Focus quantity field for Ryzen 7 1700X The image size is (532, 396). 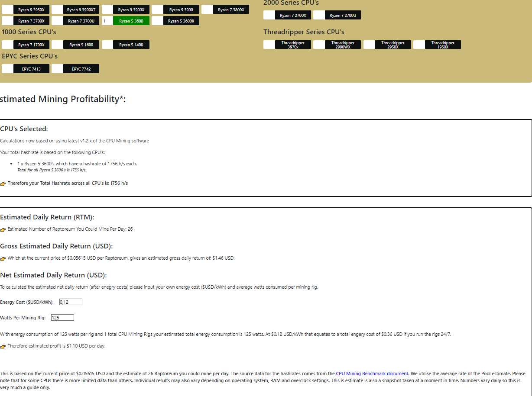click(x=7, y=45)
